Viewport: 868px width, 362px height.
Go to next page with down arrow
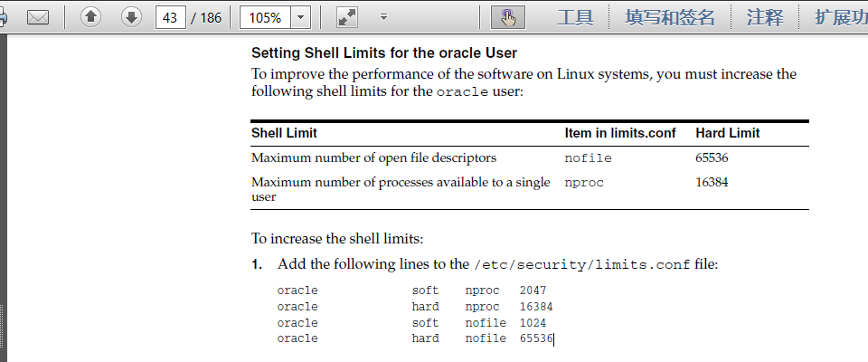tap(130, 17)
